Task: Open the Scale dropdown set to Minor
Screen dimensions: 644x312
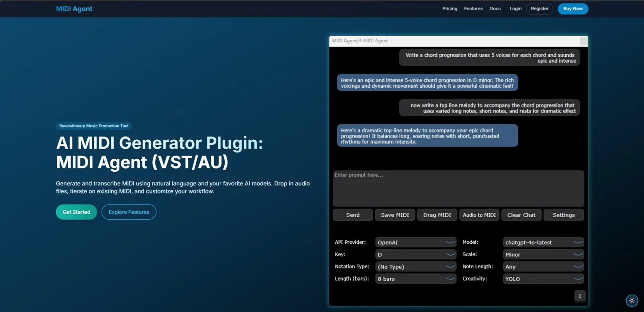Action: 543,254
